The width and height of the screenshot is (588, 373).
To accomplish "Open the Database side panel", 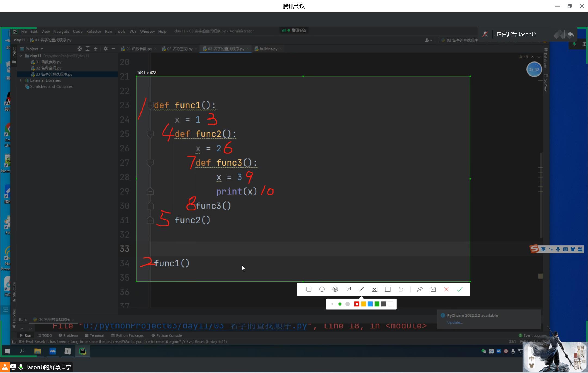I will click(x=546, y=58).
